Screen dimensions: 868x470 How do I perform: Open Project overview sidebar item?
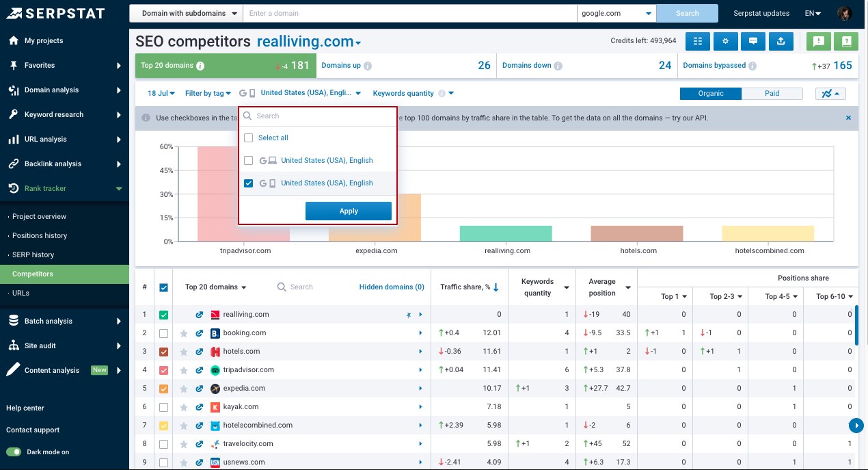pyautogui.click(x=39, y=216)
